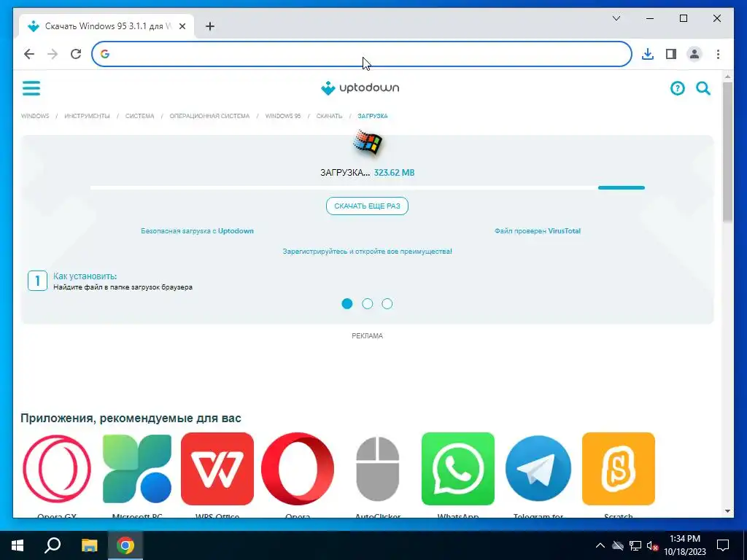
Task: Open the Chrome profile avatar
Action: [x=694, y=54]
